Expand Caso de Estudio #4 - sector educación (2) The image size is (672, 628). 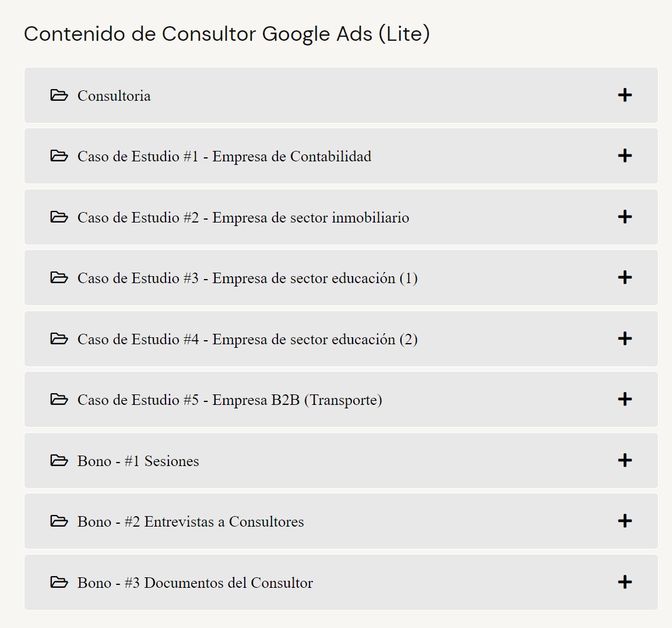(624, 338)
